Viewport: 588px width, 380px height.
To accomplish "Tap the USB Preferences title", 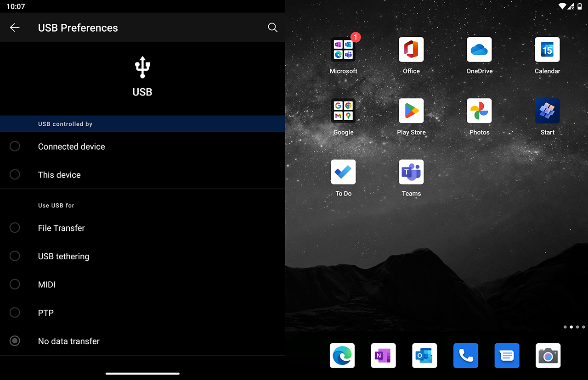I will click(x=78, y=28).
